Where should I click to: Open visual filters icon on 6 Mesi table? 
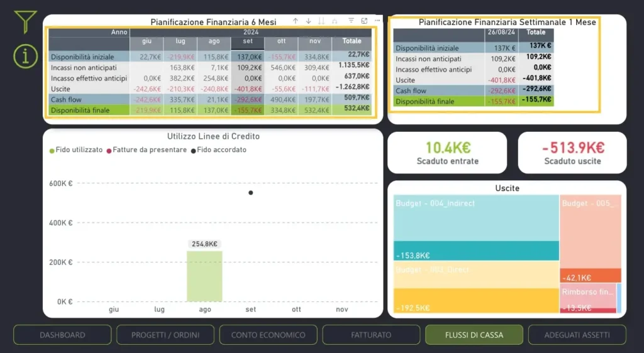(351, 21)
